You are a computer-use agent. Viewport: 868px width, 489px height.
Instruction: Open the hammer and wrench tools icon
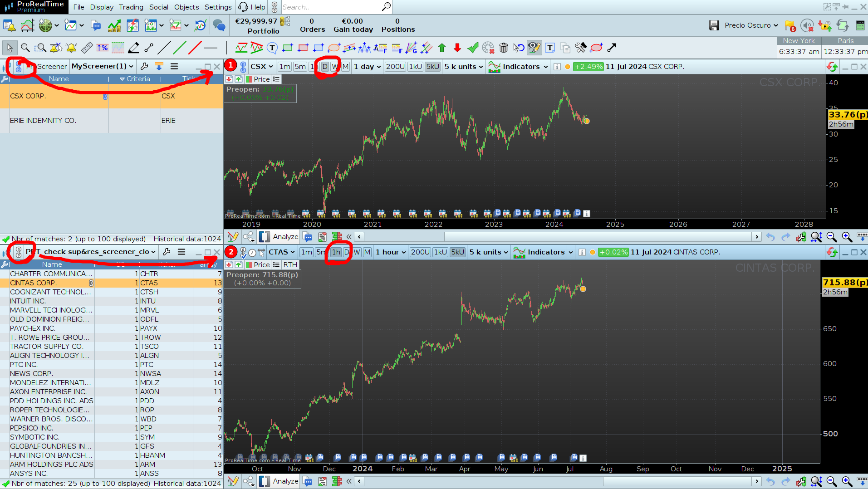tap(581, 48)
